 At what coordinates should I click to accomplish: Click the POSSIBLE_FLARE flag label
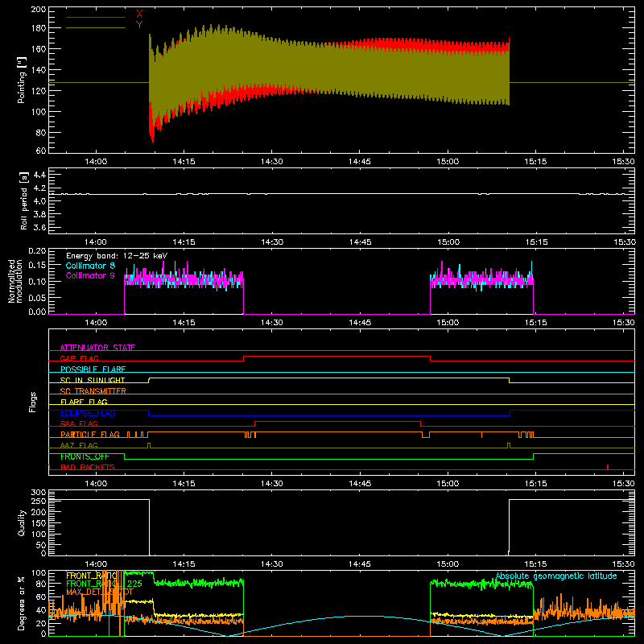coord(93,369)
